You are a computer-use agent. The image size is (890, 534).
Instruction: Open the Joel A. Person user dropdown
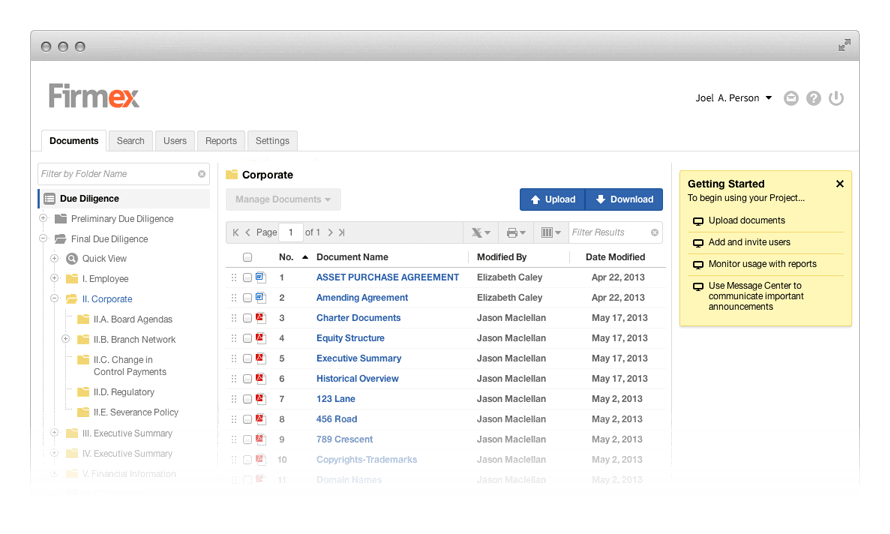coord(734,98)
